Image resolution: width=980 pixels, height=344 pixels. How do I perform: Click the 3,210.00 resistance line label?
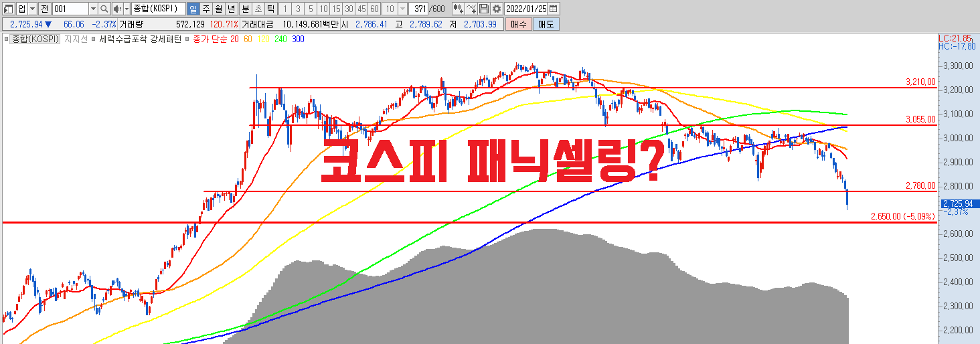(919, 82)
